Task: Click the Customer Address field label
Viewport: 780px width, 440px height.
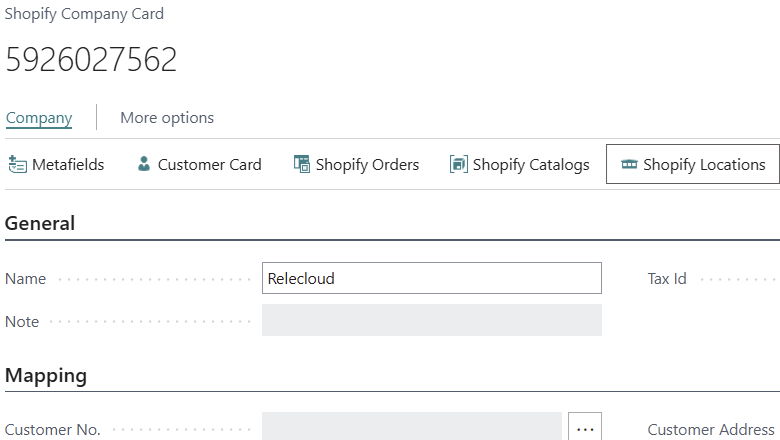Action: pyautogui.click(x=711, y=430)
